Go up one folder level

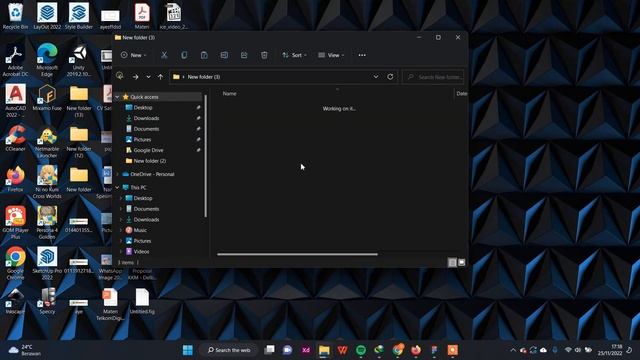(160, 77)
